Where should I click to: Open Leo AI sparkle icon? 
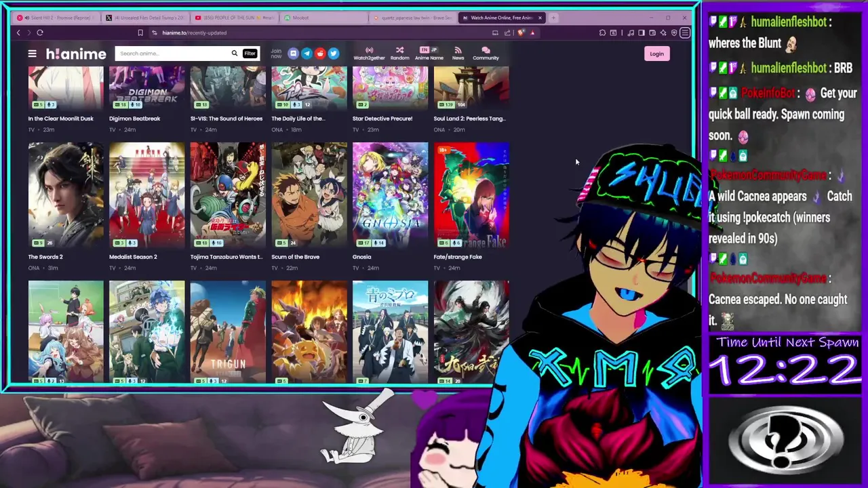tap(663, 33)
